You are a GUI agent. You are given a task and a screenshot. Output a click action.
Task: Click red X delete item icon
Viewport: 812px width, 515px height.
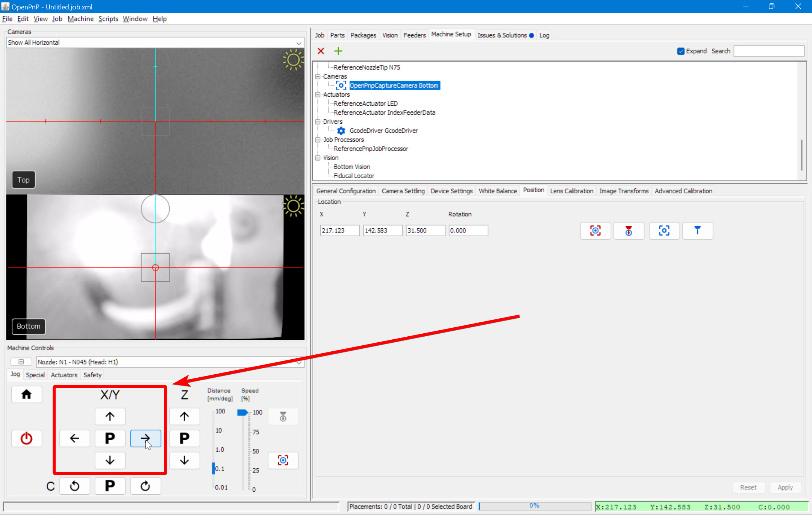click(321, 51)
